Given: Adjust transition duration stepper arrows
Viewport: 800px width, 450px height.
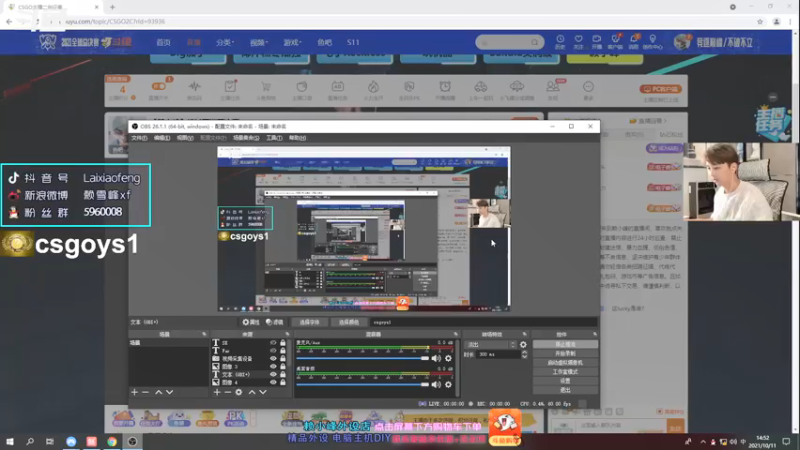Looking at the screenshot, I should click(524, 354).
